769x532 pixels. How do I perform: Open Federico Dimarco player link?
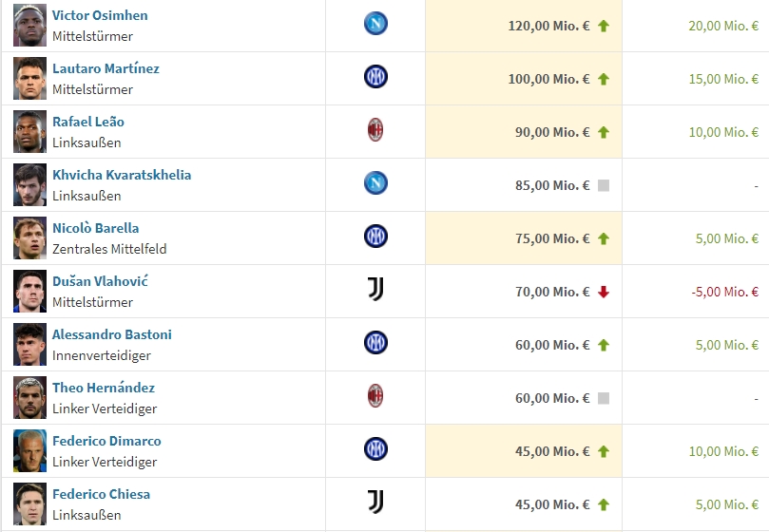click(106, 441)
